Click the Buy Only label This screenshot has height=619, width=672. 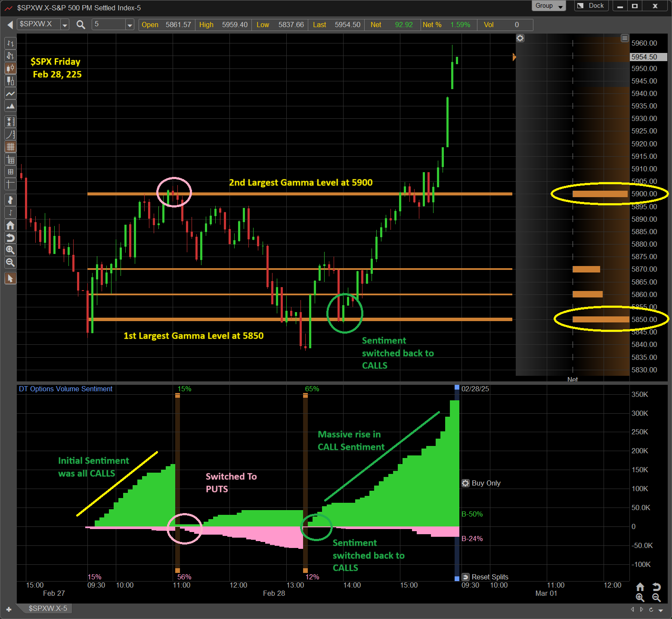click(486, 483)
